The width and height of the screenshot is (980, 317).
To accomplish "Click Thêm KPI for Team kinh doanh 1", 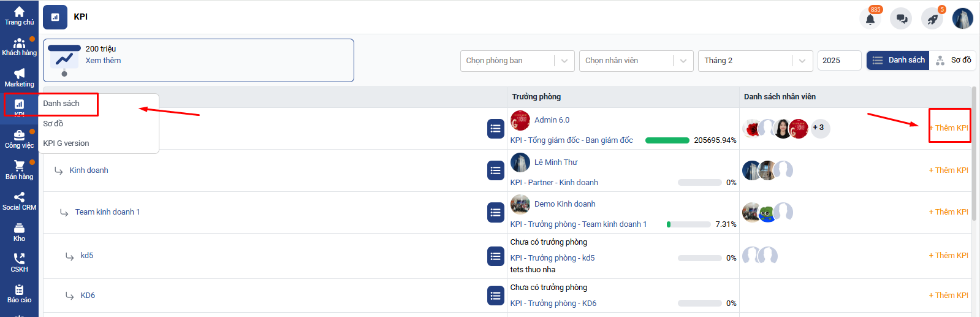I will pyautogui.click(x=948, y=212).
